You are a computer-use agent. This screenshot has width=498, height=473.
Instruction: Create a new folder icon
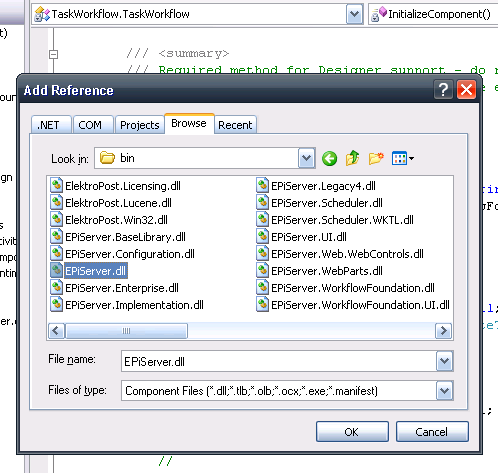376,158
